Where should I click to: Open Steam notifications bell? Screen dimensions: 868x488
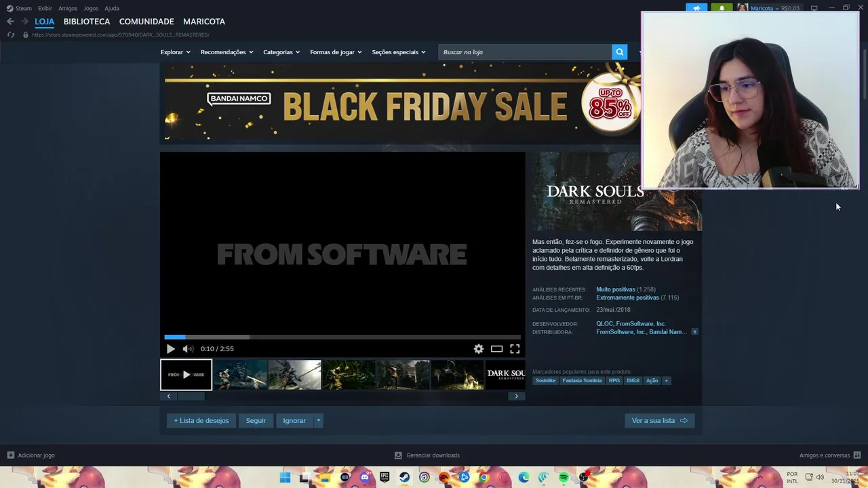pos(722,8)
